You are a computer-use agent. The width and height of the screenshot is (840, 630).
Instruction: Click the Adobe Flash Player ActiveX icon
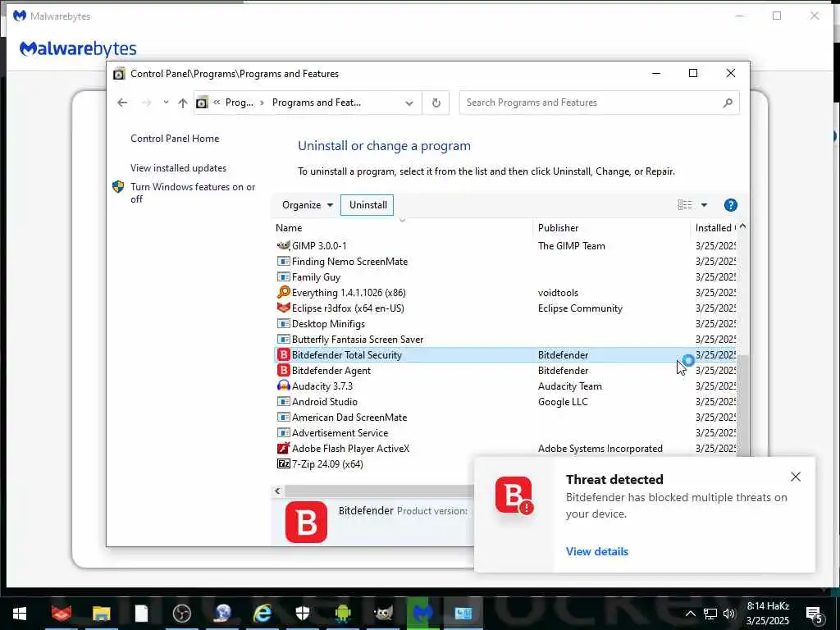283,448
